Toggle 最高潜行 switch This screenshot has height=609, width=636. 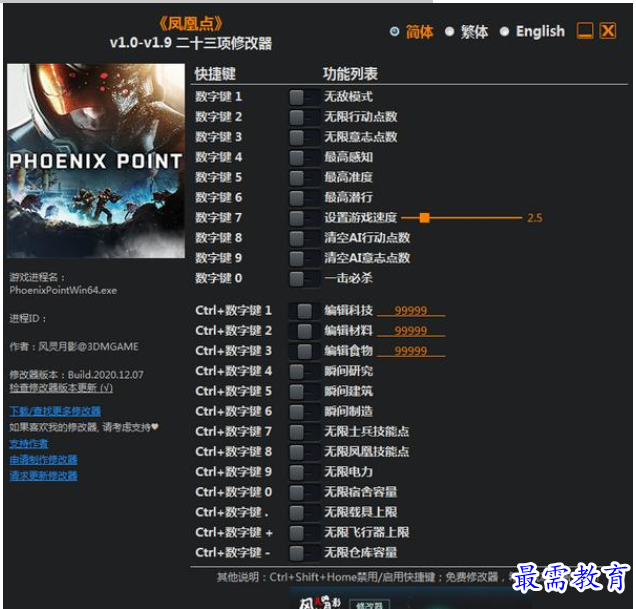pyautogui.click(x=304, y=198)
